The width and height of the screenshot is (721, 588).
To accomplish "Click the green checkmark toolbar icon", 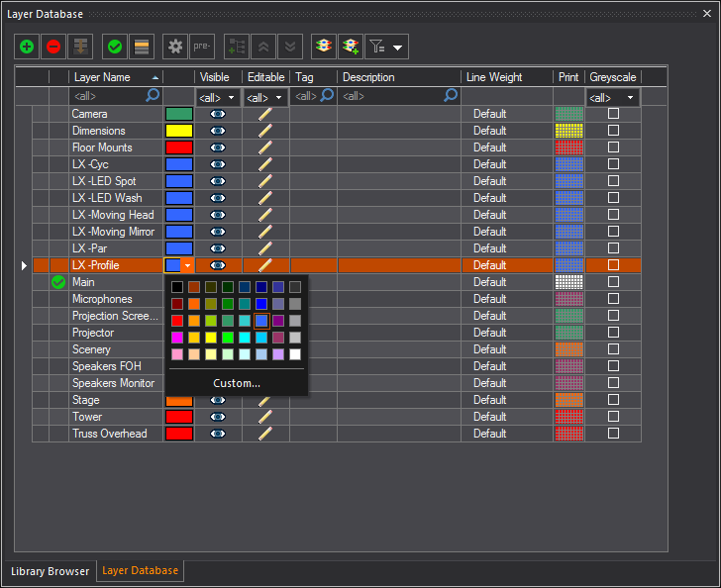I will pyautogui.click(x=115, y=46).
